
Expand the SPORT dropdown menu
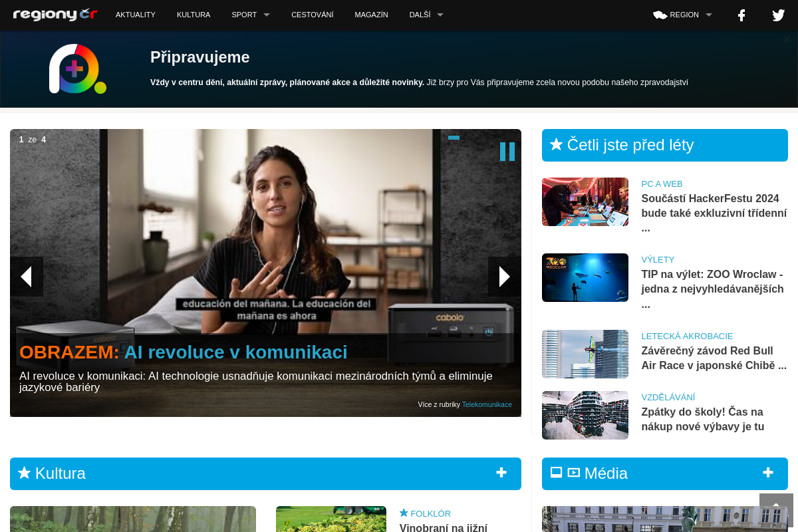tap(251, 15)
